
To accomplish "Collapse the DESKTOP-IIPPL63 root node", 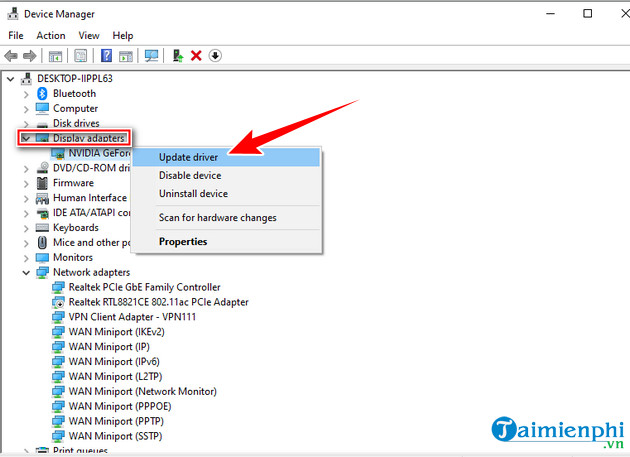I will [11, 79].
